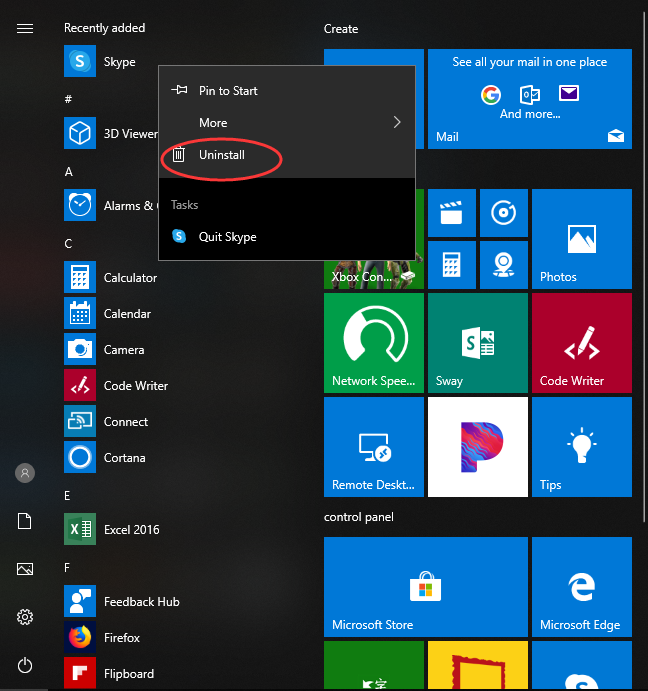Launch Remote Desktop tile
Viewport: 648px width, 691px height.
374,447
